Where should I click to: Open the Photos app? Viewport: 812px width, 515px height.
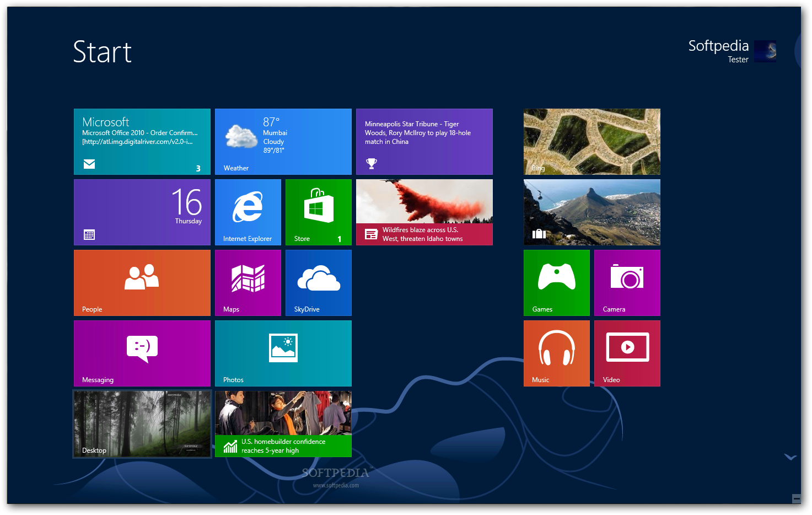(283, 353)
